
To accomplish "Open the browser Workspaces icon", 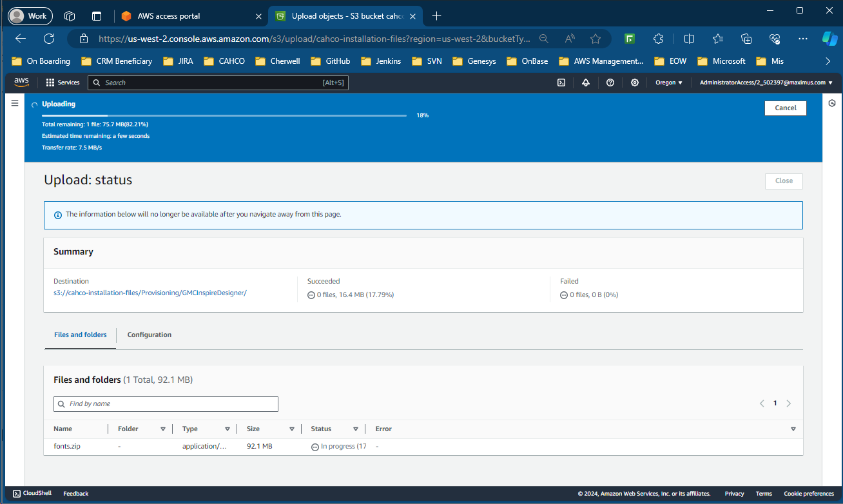I will [70, 16].
